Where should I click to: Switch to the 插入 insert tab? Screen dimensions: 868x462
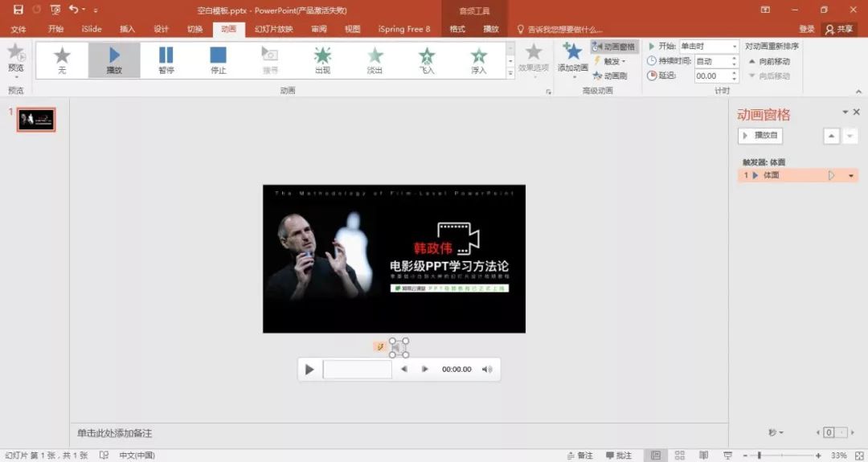[127, 29]
